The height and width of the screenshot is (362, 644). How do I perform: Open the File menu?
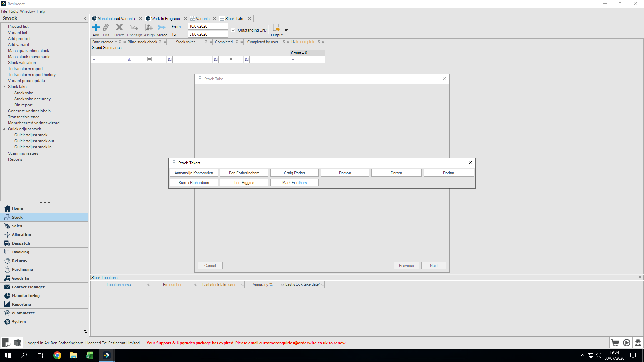click(x=4, y=11)
